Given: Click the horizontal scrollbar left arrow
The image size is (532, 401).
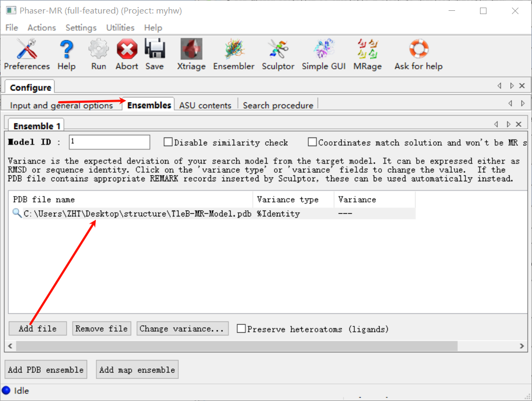Looking at the screenshot, I should coord(10,346).
